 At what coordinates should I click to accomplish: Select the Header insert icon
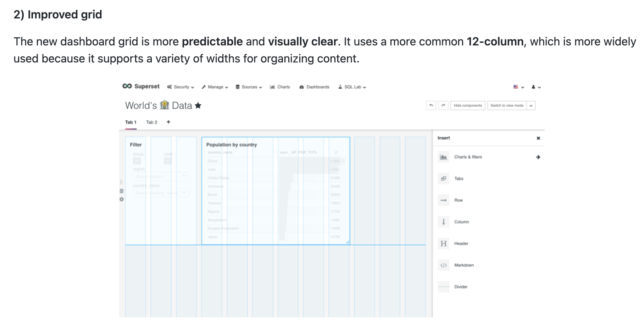[443, 243]
